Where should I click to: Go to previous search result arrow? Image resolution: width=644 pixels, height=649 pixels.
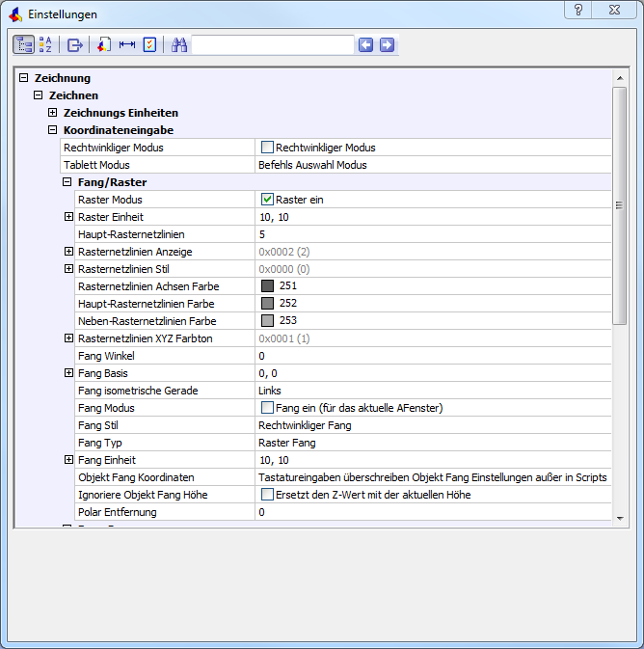pos(365,44)
